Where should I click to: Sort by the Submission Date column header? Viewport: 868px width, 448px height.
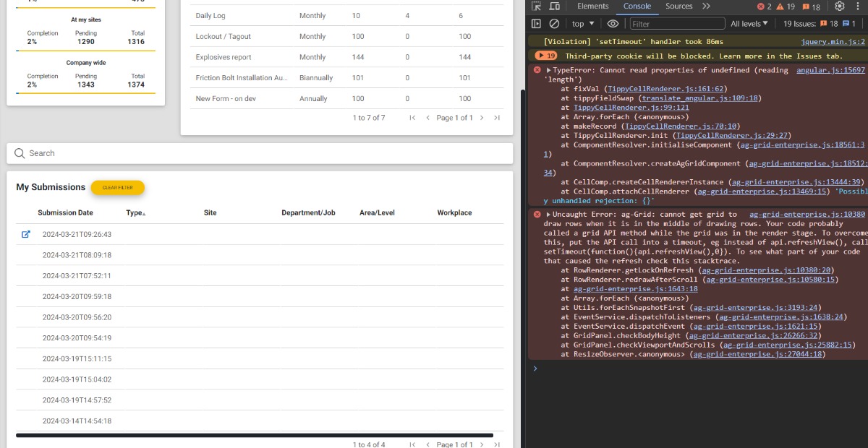[65, 213]
